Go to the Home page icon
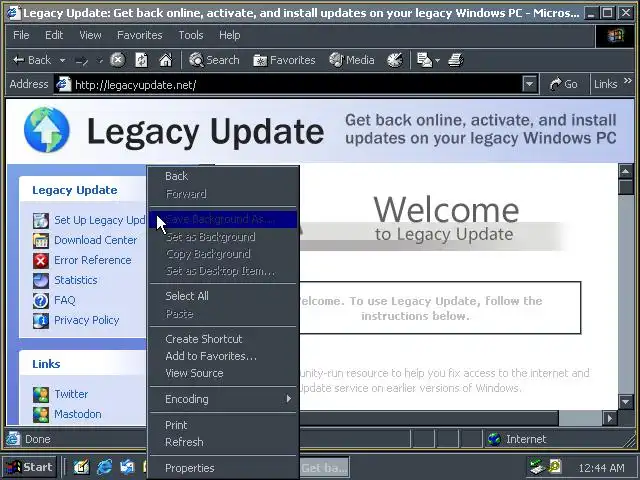 click(x=166, y=60)
